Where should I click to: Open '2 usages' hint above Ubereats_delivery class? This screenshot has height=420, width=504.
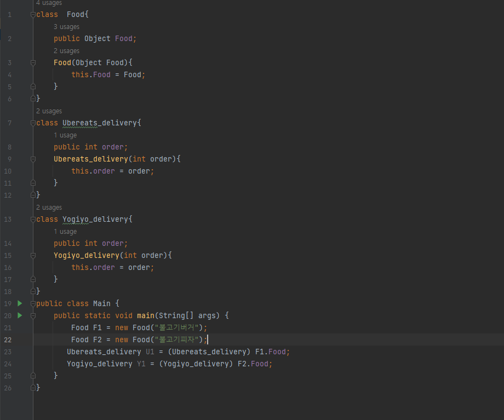[49, 111]
